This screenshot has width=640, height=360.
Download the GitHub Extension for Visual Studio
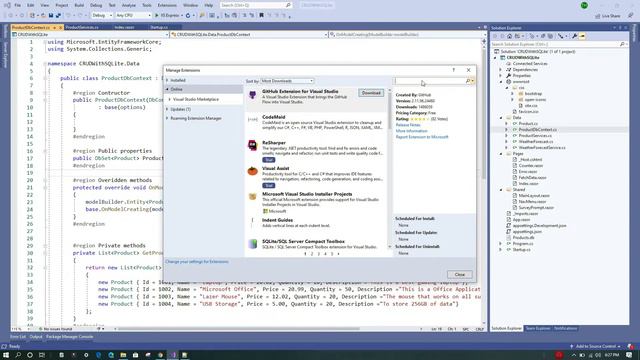371,93
